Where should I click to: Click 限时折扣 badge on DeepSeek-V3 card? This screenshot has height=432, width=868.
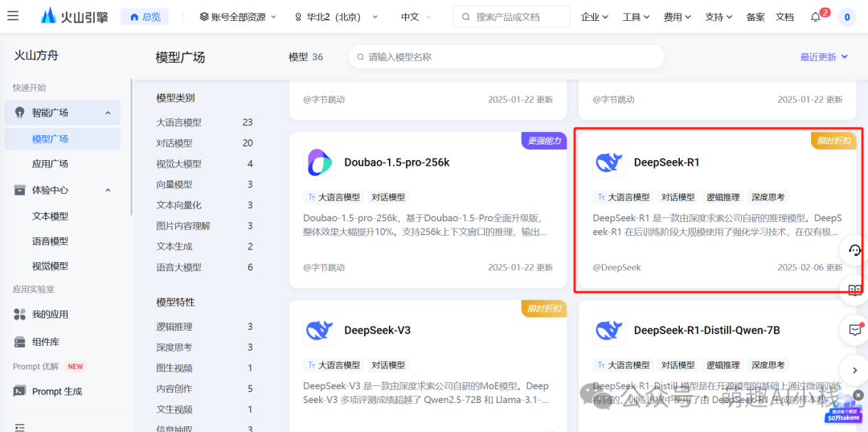click(x=544, y=309)
